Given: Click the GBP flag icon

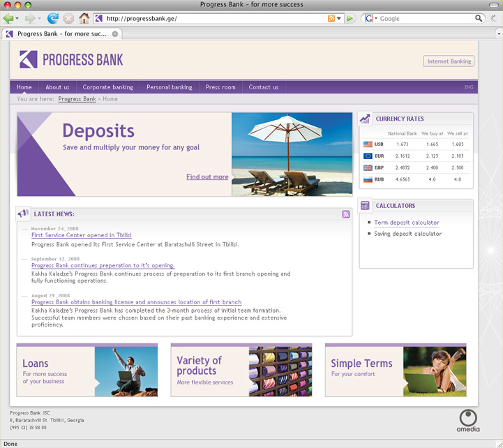Looking at the screenshot, I should point(368,167).
